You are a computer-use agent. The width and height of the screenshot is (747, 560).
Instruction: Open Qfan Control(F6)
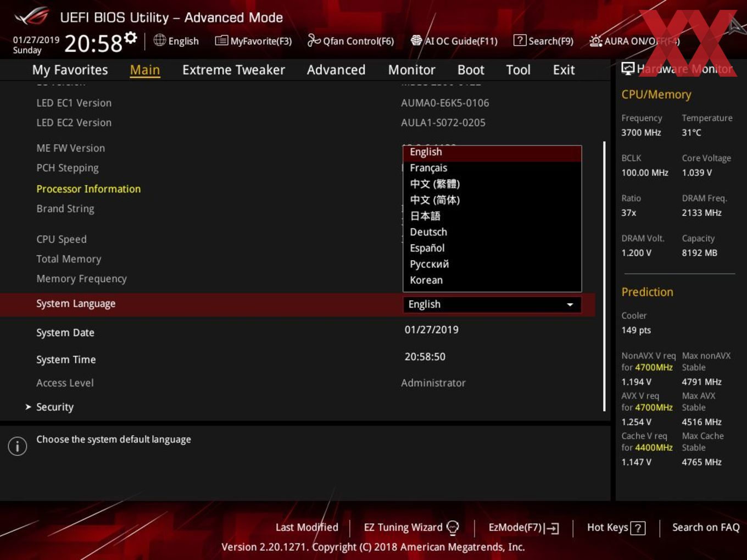pos(350,41)
